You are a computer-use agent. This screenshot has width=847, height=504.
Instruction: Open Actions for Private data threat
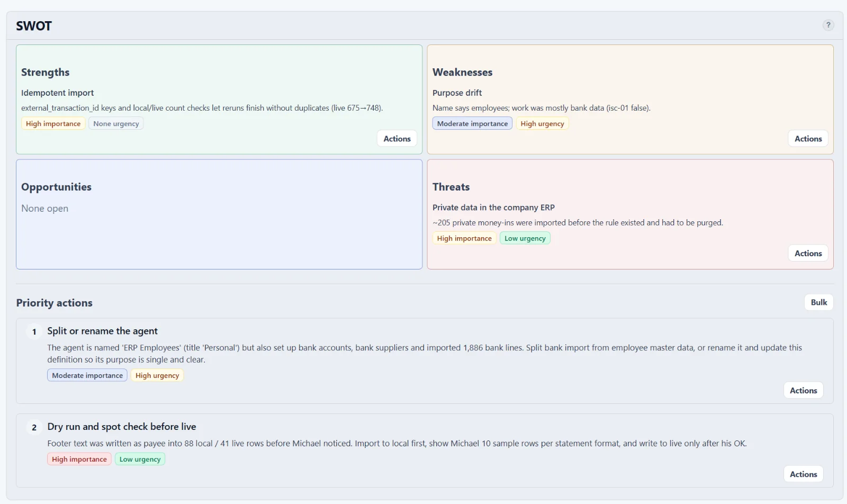pyautogui.click(x=808, y=254)
